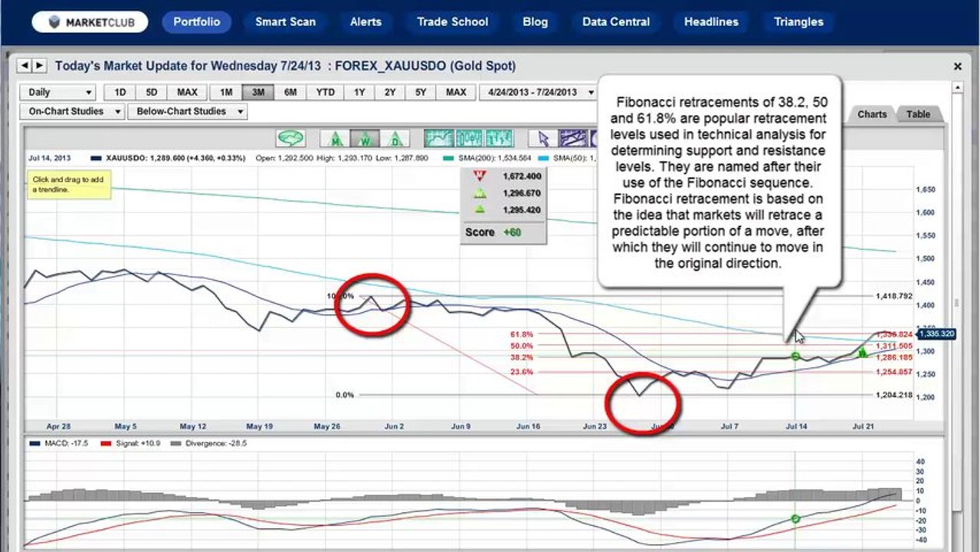This screenshot has width=980, height=552.
Task: Switch to OHLC bar chart style
Action: pyautogui.click(x=500, y=139)
